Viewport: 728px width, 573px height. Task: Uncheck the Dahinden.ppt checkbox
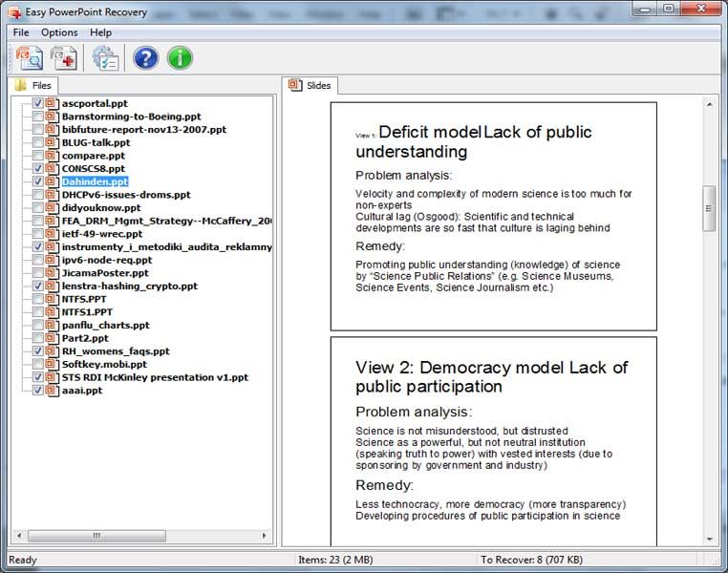[x=38, y=180]
